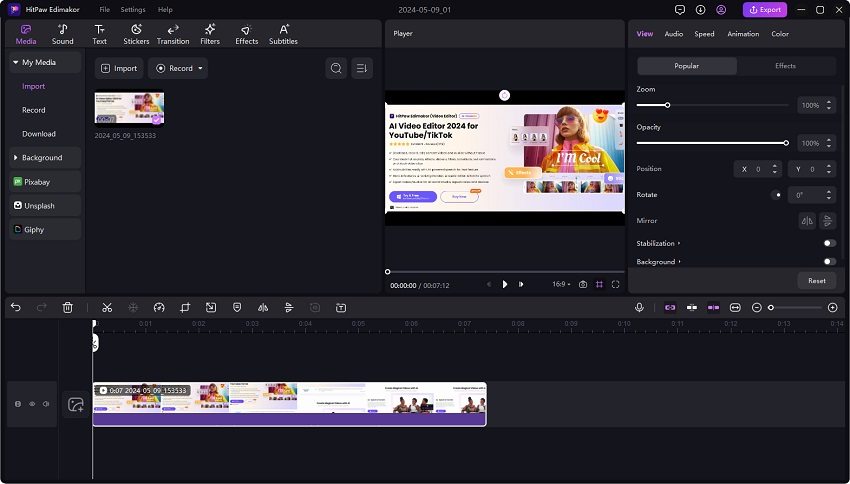This screenshot has height=484, width=850.
Task: Open the feedback message icon in title bar
Action: tap(680, 10)
